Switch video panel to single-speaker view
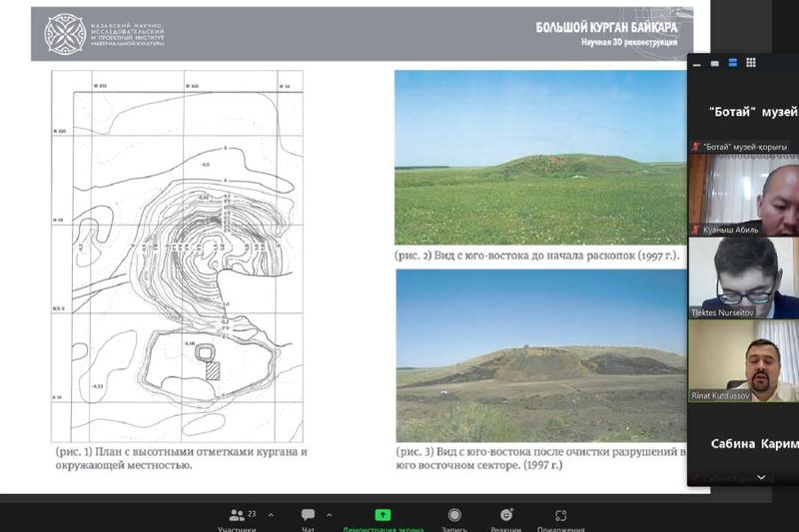This screenshot has width=799, height=532. tap(715, 63)
